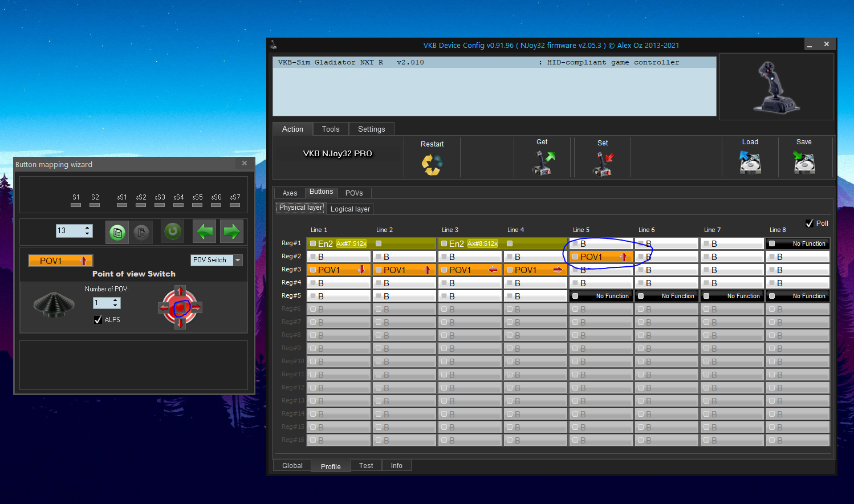Viewport: 854px width, 504px height.
Task: Select Reg#3 Line 2 POV1 up cell
Action: tap(404, 270)
